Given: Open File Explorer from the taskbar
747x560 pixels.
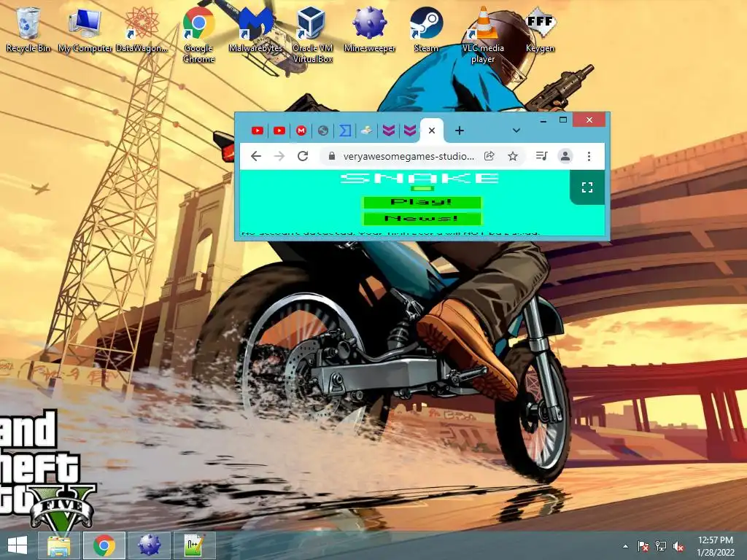Looking at the screenshot, I should [58, 545].
